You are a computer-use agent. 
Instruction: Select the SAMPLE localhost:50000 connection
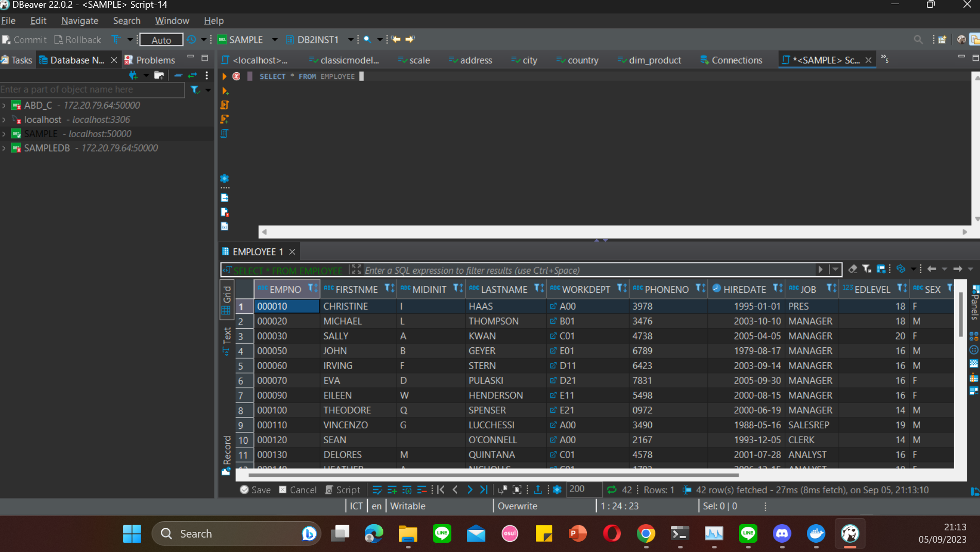77,133
